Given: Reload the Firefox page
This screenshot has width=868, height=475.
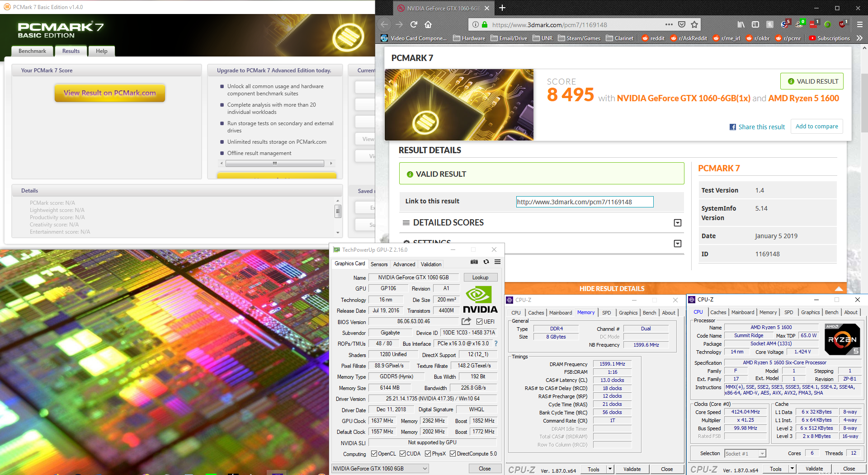Looking at the screenshot, I should (x=414, y=24).
